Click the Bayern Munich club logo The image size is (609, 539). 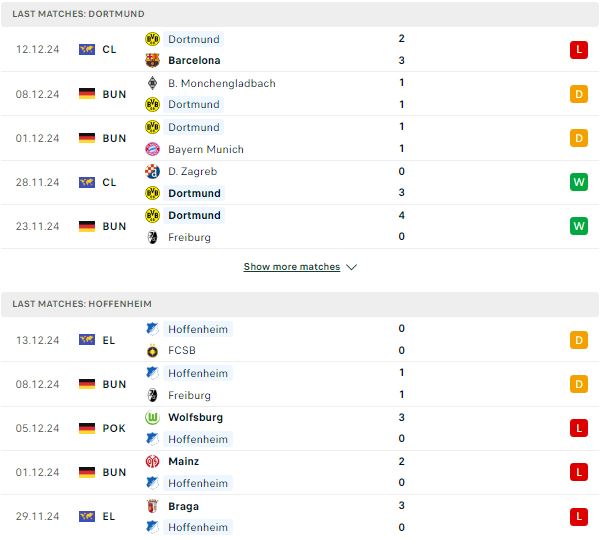[x=152, y=149]
